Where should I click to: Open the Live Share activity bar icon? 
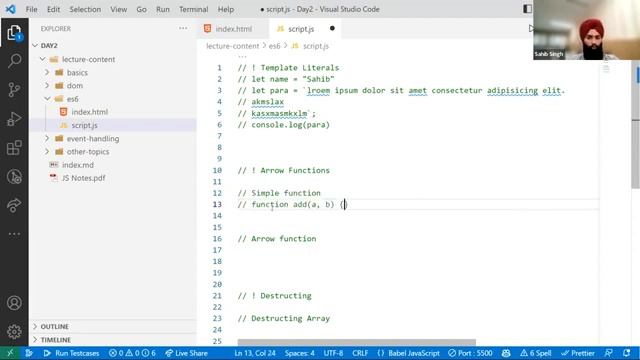(14, 205)
